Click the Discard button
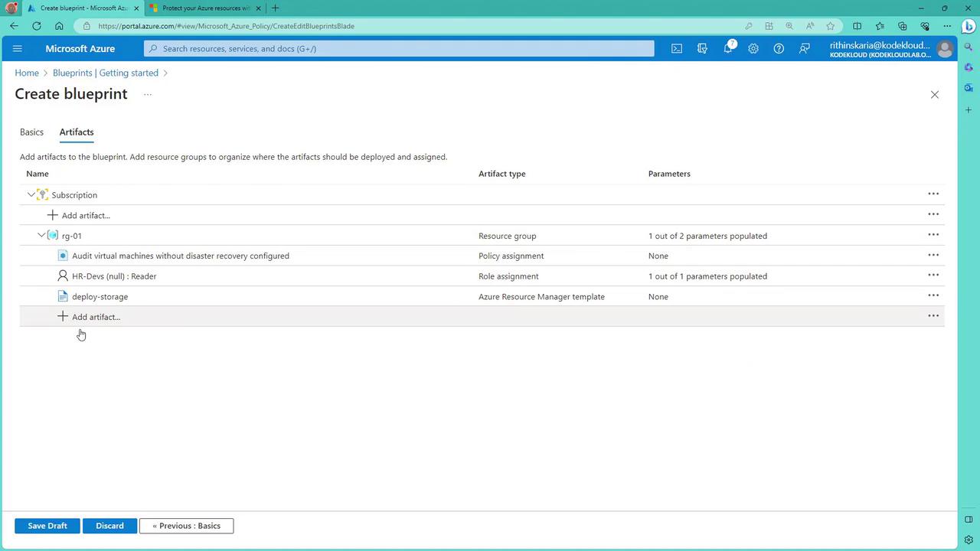The image size is (980, 551). point(109,526)
